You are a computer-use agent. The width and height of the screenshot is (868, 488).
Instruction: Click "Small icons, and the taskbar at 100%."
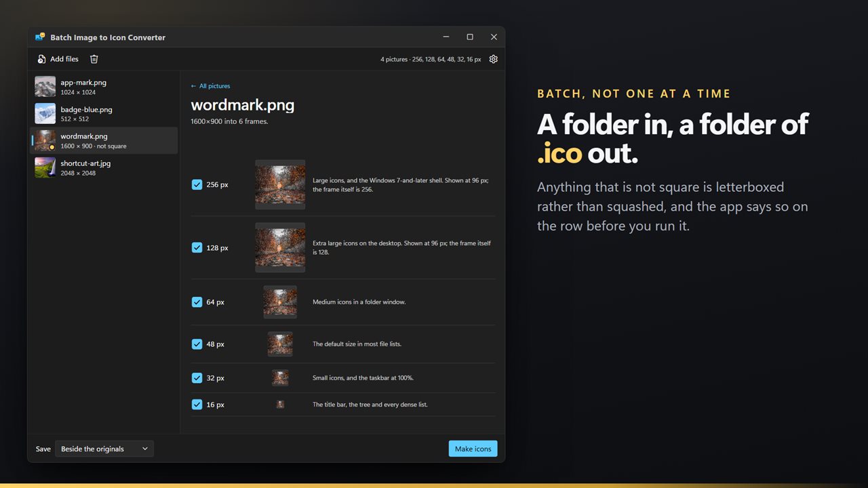tap(363, 378)
